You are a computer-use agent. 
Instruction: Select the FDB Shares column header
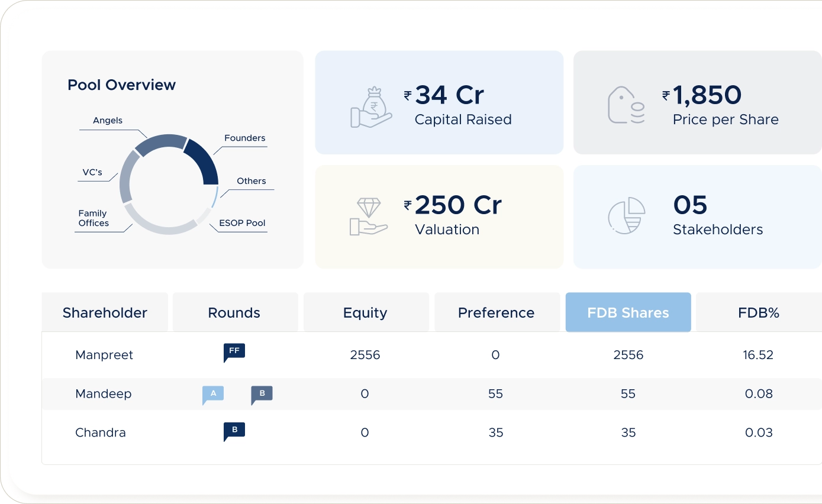(x=628, y=312)
